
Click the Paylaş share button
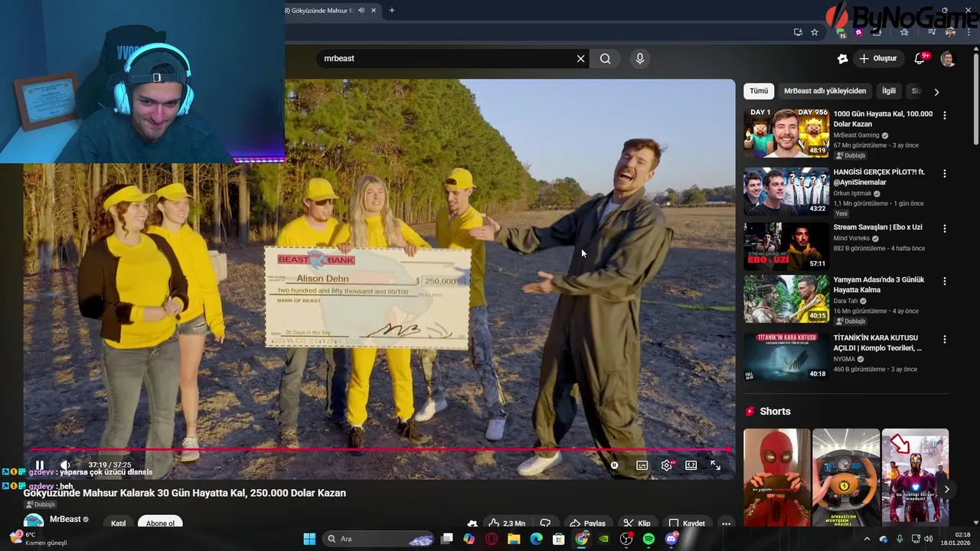(587, 523)
